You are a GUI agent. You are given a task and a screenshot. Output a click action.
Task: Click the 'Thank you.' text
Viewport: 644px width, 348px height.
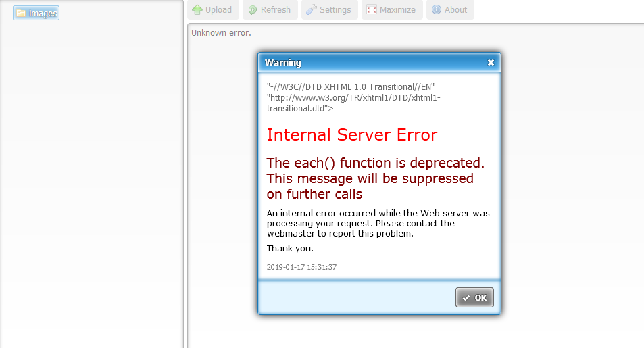[290, 249]
